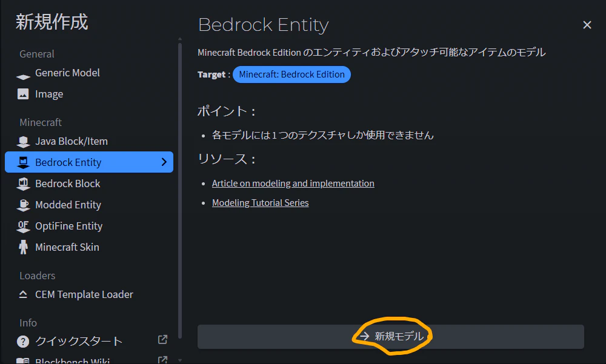Click the Quickstart question mark icon
Viewport: 606px width, 364px height.
(x=23, y=341)
